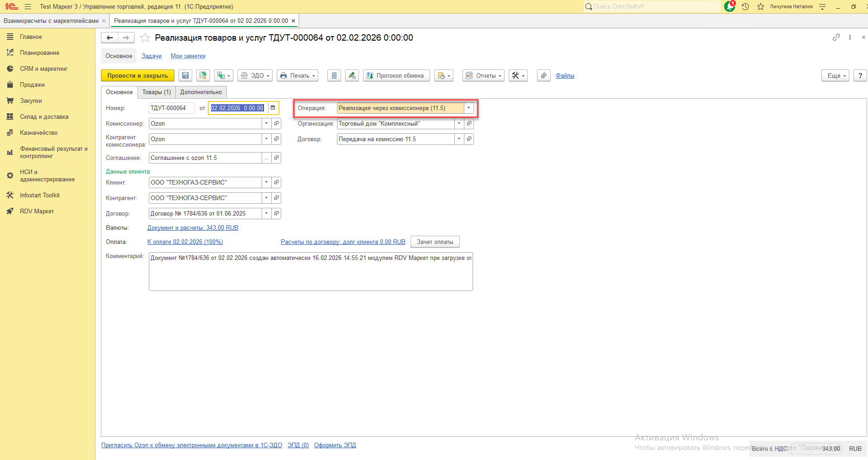This screenshot has width=868, height=460.
Task: Open attached files paperclip icon
Action: (543, 76)
